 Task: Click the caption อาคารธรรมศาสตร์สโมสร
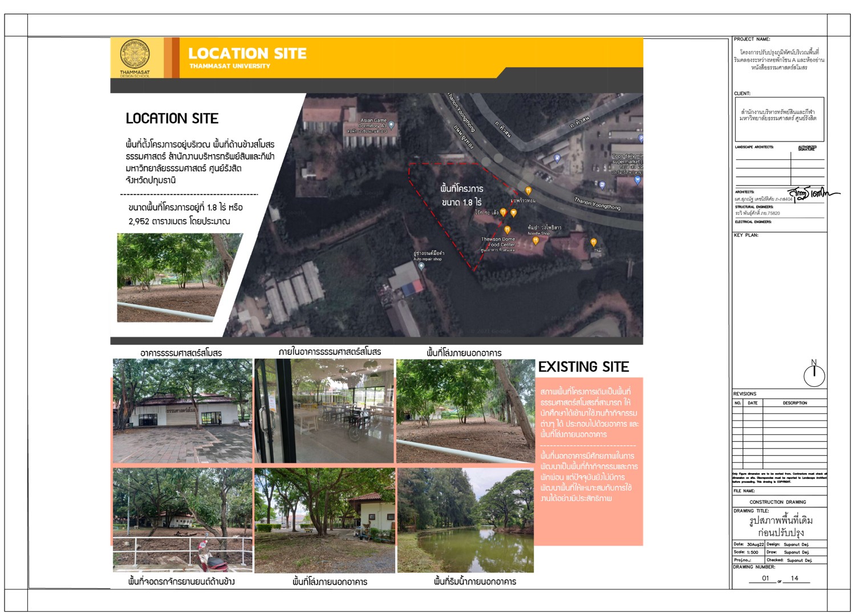point(181,353)
